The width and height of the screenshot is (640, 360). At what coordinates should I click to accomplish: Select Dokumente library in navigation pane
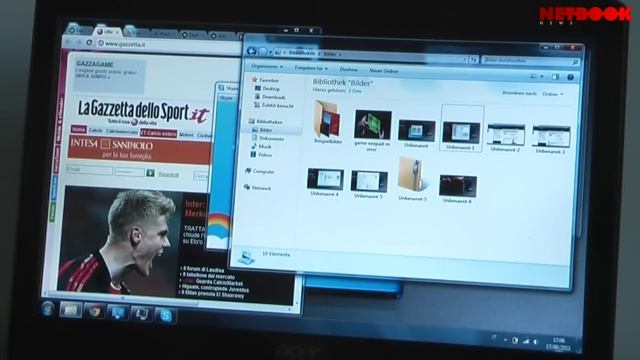click(x=268, y=139)
